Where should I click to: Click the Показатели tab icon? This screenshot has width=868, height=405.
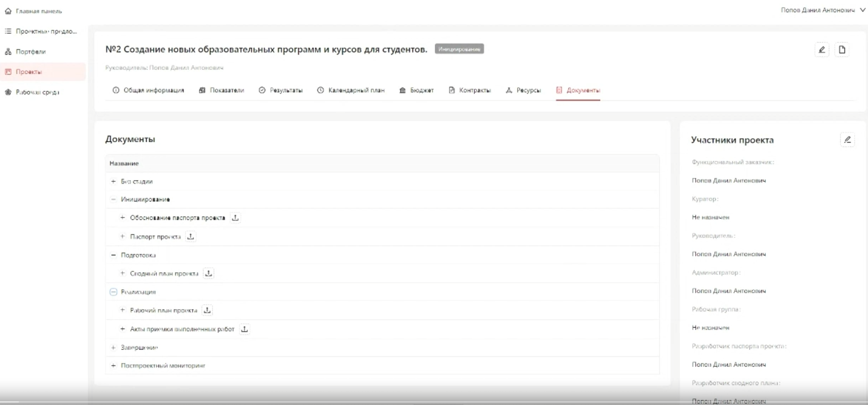point(202,90)
